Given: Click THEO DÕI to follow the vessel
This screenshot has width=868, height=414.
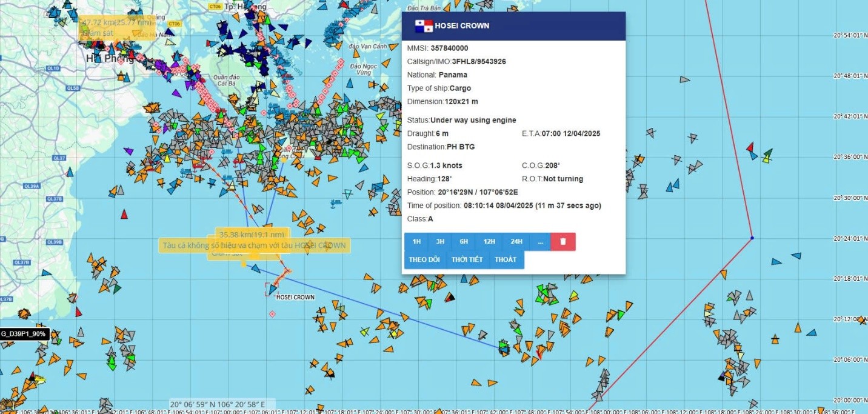Looking at the screenshot, I should (x=424, y=259).
